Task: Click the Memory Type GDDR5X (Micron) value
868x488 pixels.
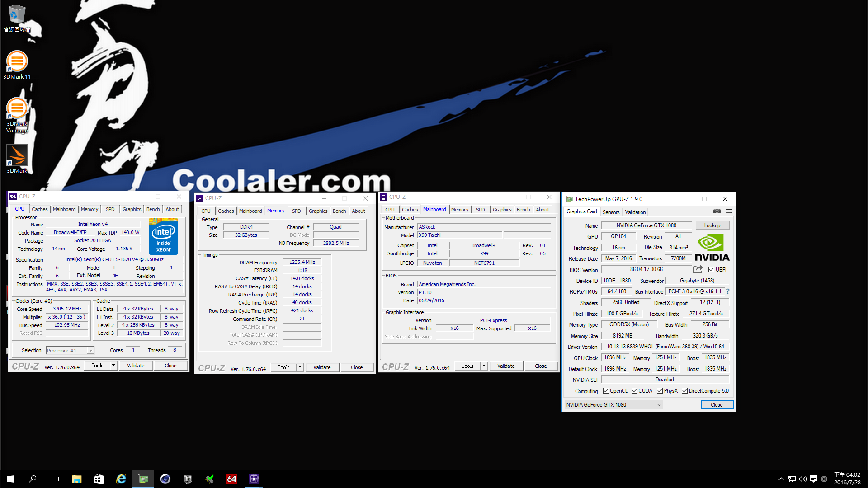Action: point(629,324)
